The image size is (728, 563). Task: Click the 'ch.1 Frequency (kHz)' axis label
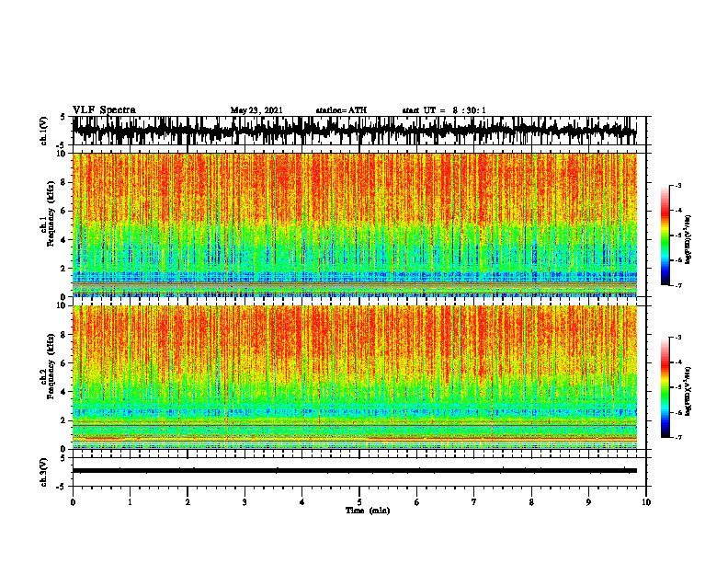48,214
